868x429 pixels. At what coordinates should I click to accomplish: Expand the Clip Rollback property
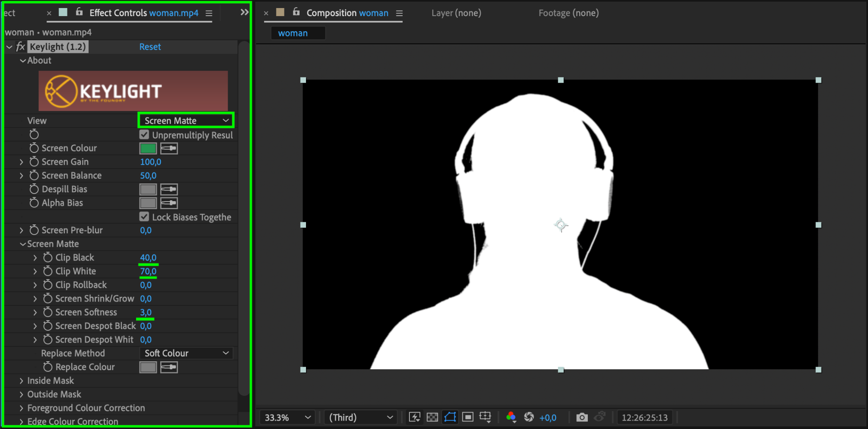pos(35,285)
